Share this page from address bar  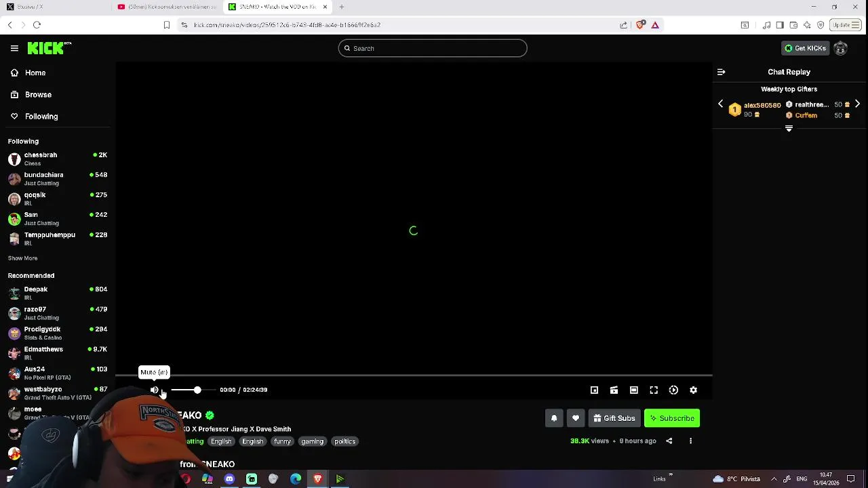coord(623,25)
